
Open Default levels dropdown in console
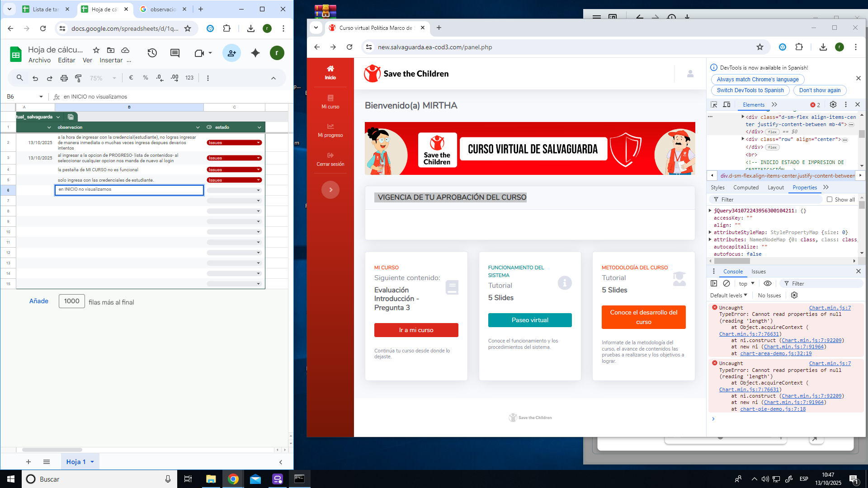click(728, 295)
